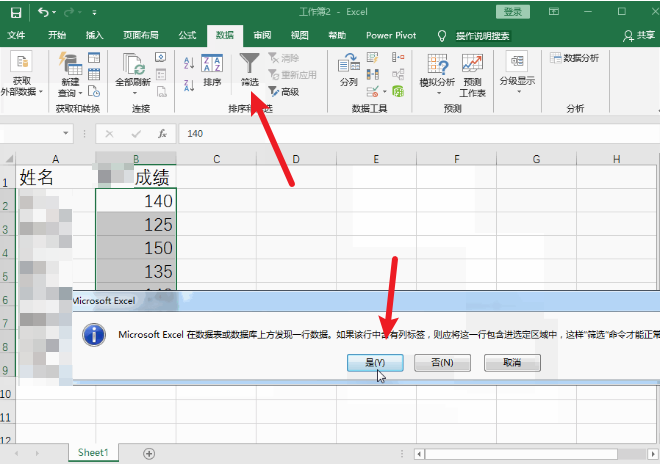Select the cell with value 125
661x465 pixels.
pyautogui.click(x=136, y=224)
